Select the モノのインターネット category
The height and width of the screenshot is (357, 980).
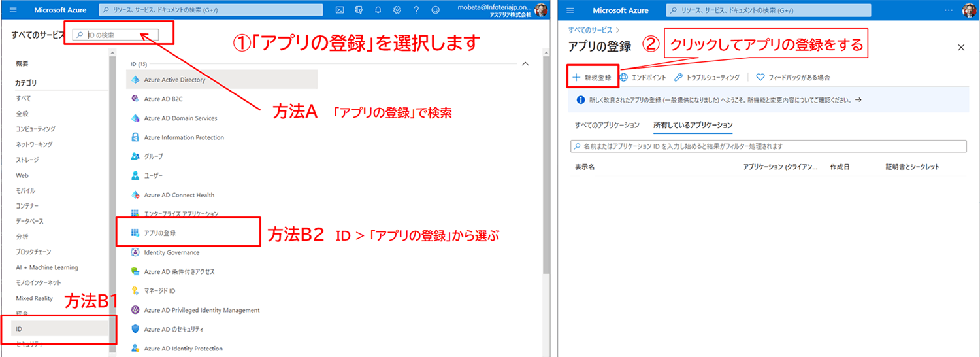tap(38, 282)
